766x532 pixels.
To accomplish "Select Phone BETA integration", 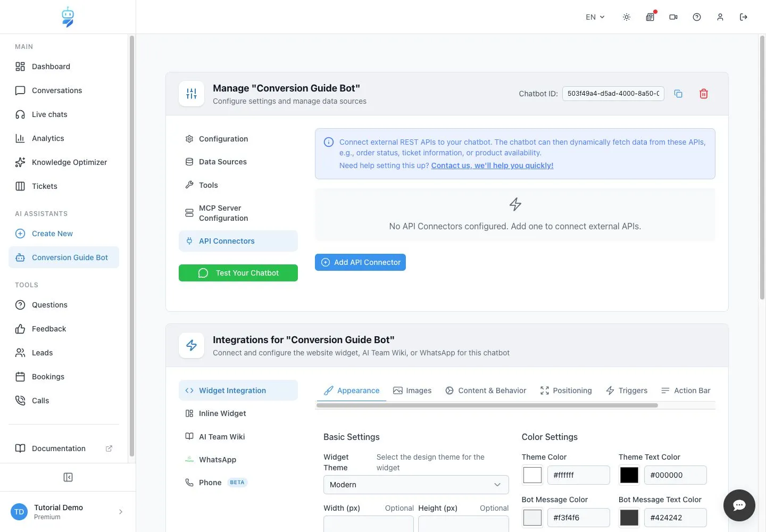I will [238, 483].
